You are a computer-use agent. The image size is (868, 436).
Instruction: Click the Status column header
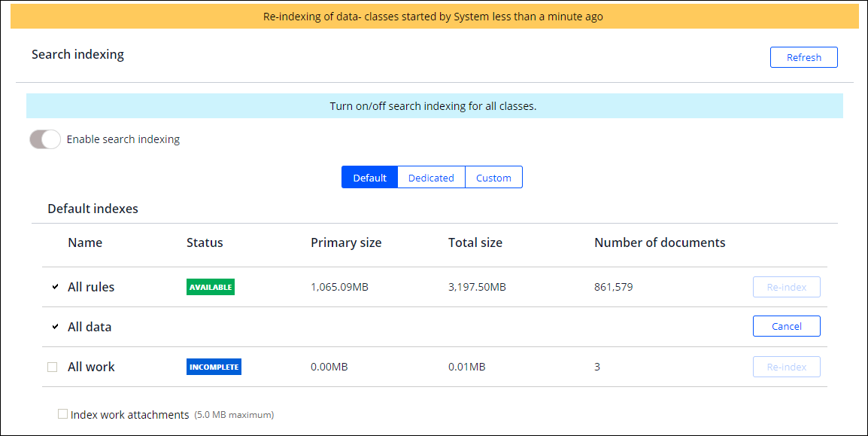(205, 242)
